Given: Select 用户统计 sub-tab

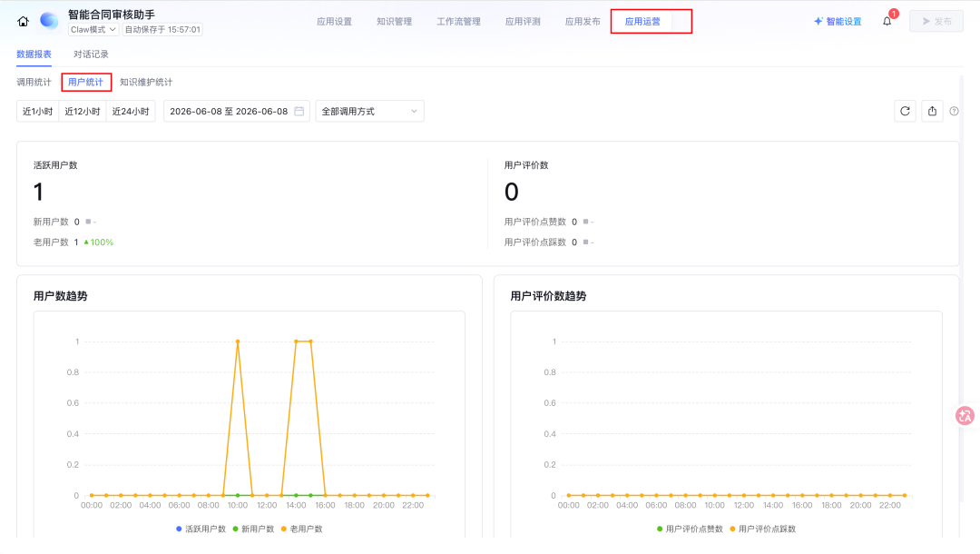Looking at the screenshot, I should [85, 82].
